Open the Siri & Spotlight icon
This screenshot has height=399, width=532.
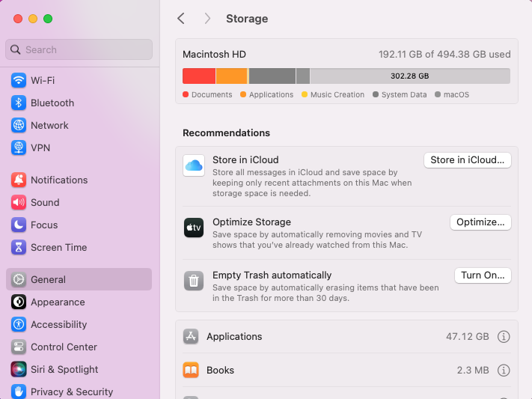(x=19, y=369)
